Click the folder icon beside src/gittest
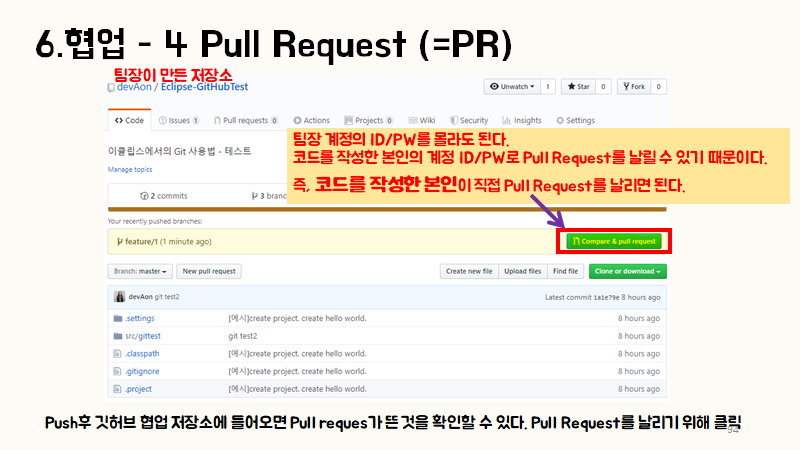 pyautogui.click(x=118, y=336)
